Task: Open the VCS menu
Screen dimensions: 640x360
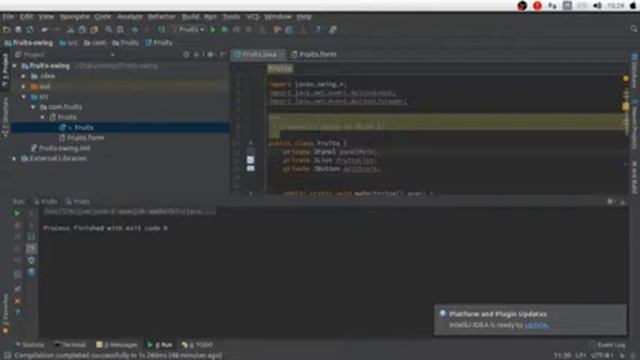Action: tap(252, 17)
